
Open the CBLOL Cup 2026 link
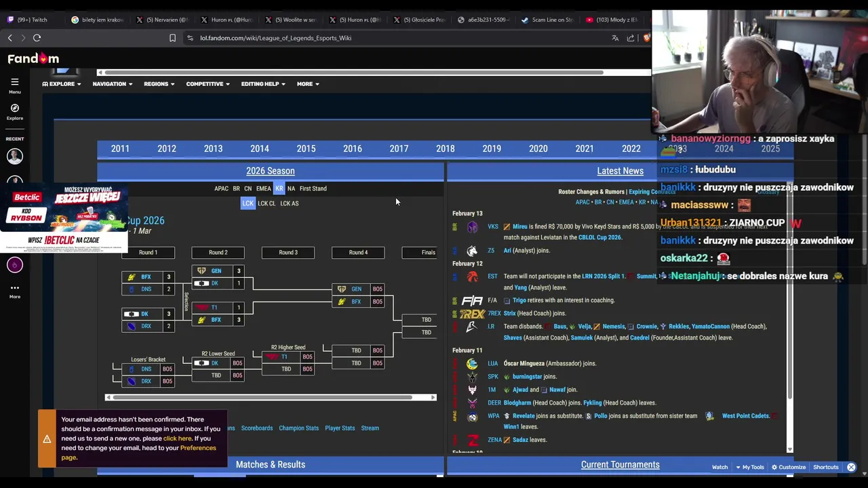tap(599, 238)
